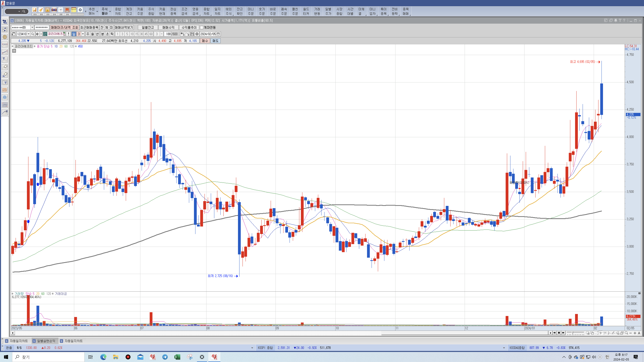
Task: Click the chart magnifier zoom icon at bottom right
Action: [626, 333]
